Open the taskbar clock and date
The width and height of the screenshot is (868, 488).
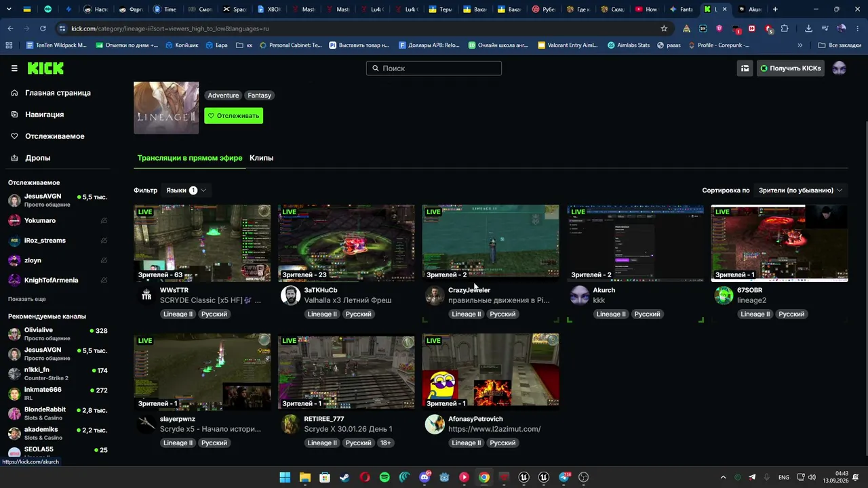tap(836, 477)
